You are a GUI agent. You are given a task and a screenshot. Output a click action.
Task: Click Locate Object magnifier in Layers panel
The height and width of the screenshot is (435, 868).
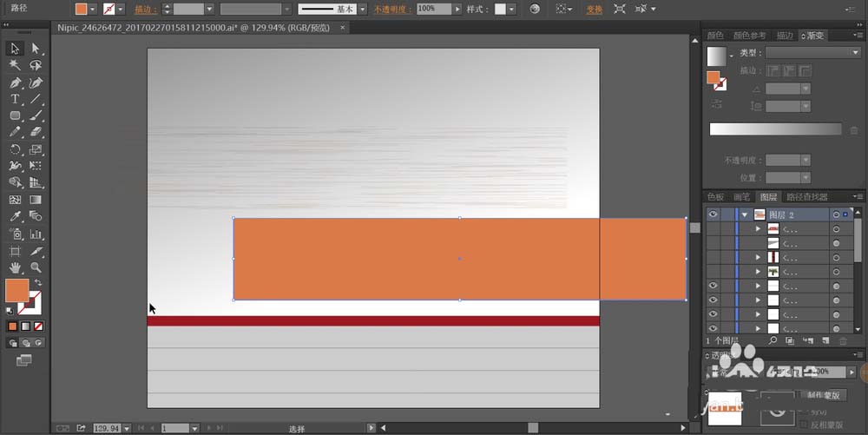point(773,341)
